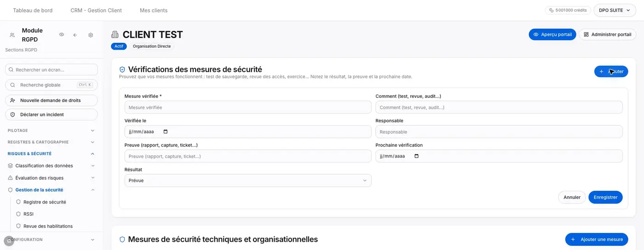The height and width of the screenshot is (250, 644).
Task: Click the credits coin icon
Action: pyautogui.click(x=552, y=10)
